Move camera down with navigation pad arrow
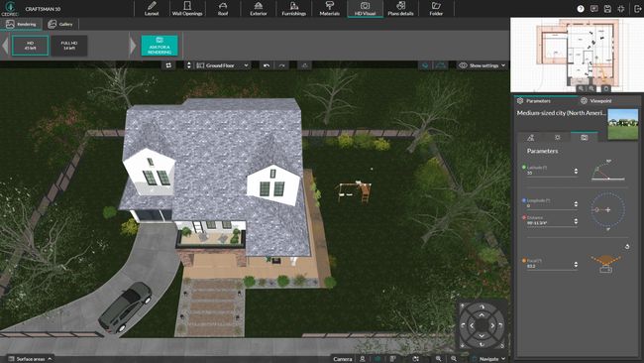Screen dimensions: 644x363 482,336
